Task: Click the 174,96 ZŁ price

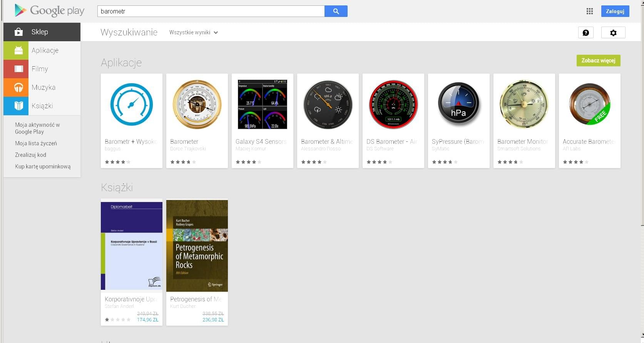Action: point(148,320)
